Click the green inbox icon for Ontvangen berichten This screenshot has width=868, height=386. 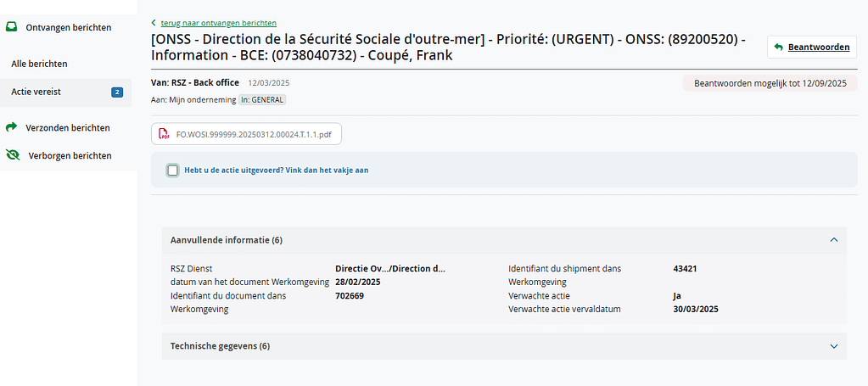(x=12, y=27)
